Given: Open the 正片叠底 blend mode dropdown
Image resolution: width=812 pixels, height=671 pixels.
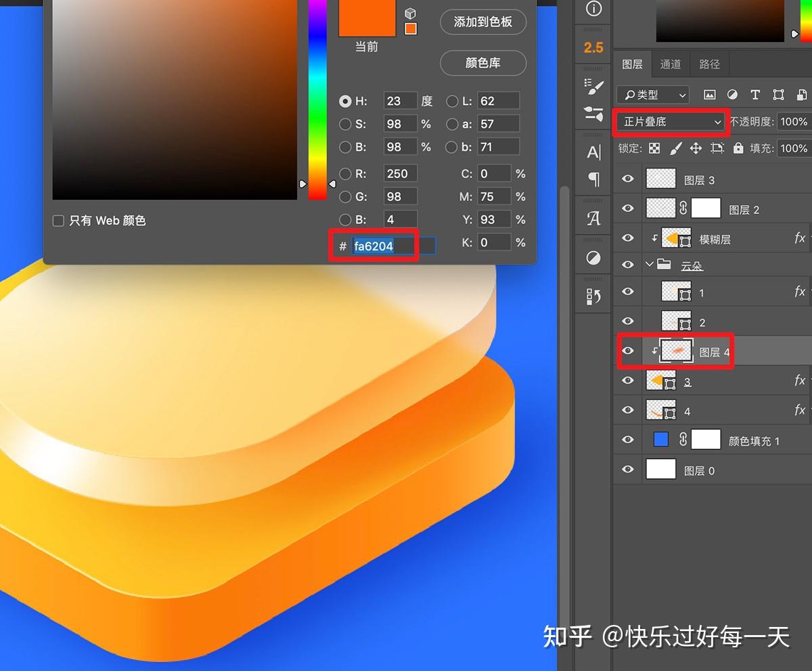Looking at the screenshot, I should point(670,122).
